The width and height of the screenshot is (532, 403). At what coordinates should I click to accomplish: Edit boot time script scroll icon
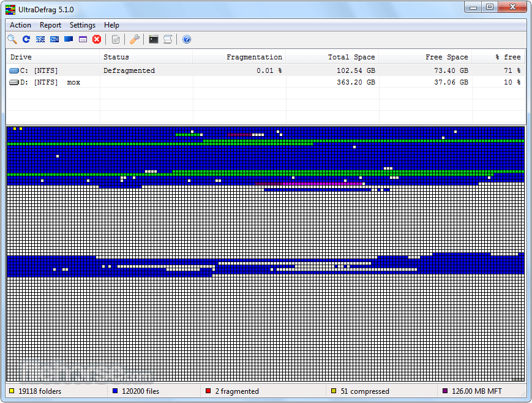point(168,39)
